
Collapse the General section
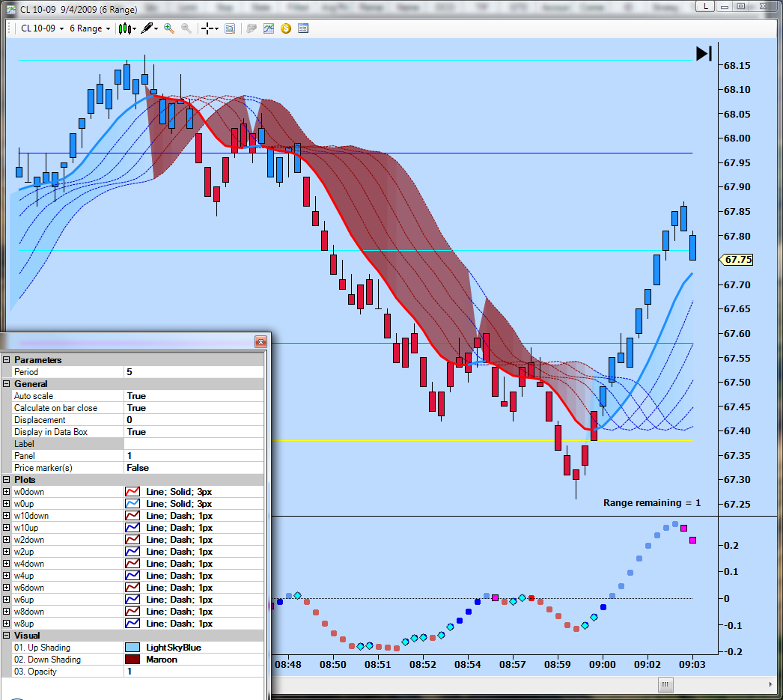(x=7, y=384)
